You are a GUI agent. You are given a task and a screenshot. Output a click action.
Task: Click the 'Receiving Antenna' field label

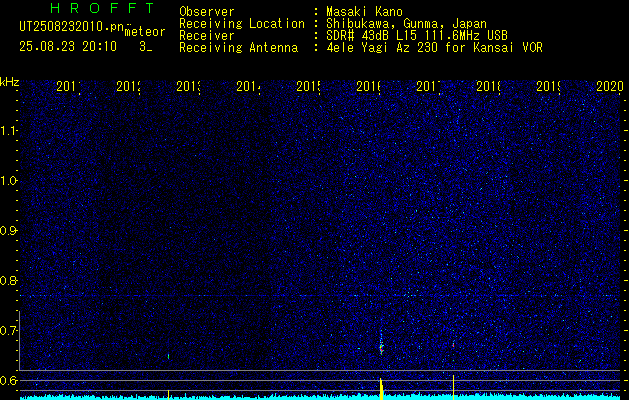(239, 48)
